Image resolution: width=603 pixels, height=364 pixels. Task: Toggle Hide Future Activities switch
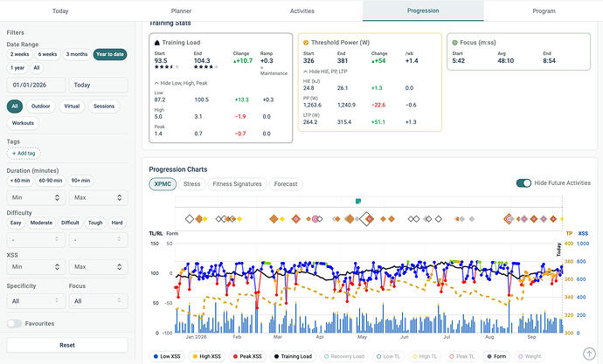pos(523,183)
